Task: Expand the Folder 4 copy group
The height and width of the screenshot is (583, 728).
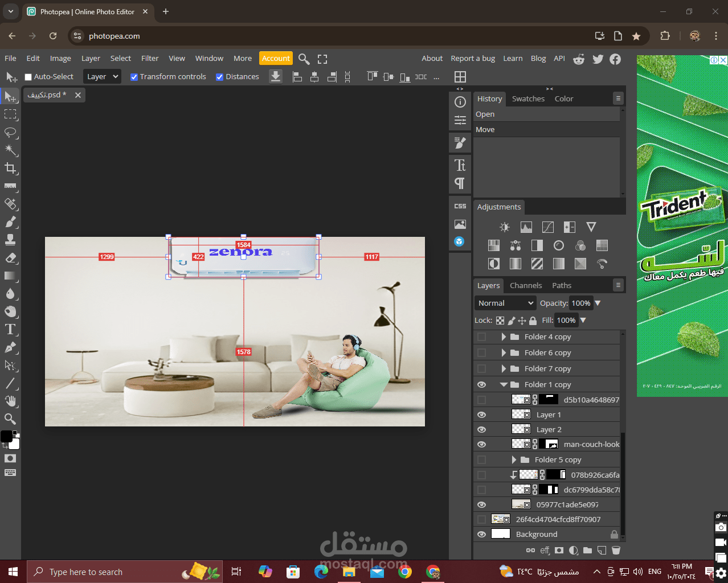Action: [504, 337]
